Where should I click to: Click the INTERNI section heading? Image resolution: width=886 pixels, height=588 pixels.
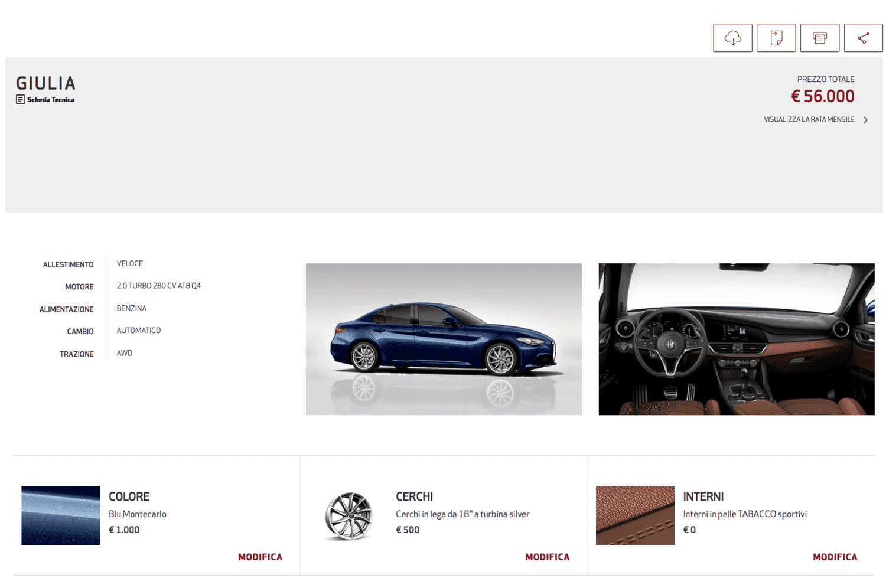point(703,496)
